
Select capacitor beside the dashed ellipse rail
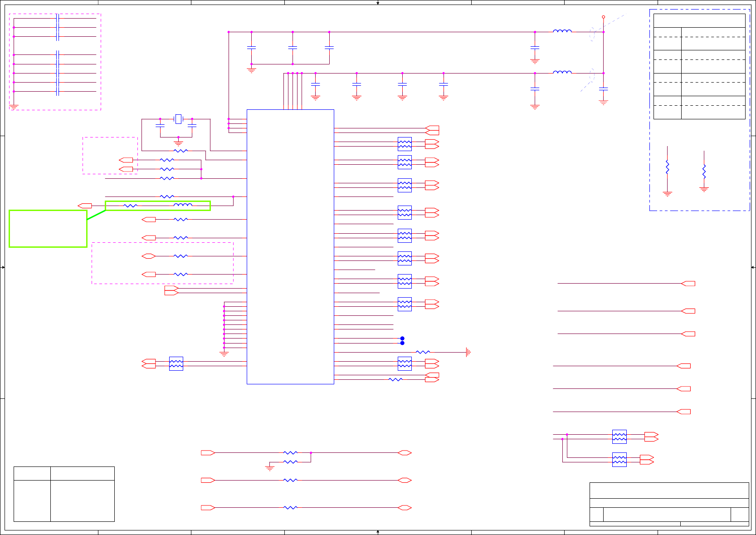(603, 89)
